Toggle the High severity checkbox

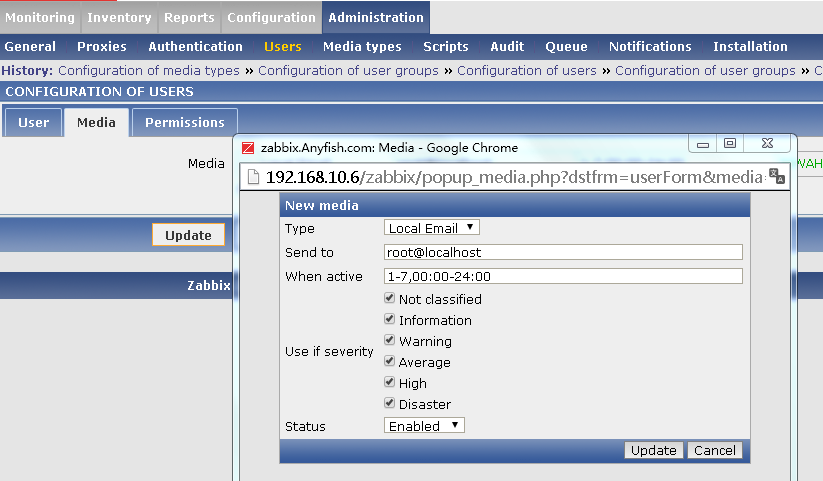[389, 382]
